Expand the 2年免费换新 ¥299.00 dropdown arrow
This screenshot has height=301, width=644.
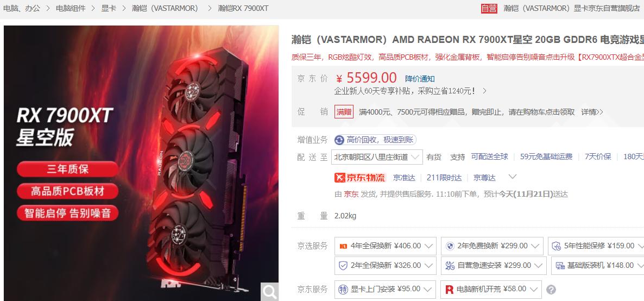535,246
